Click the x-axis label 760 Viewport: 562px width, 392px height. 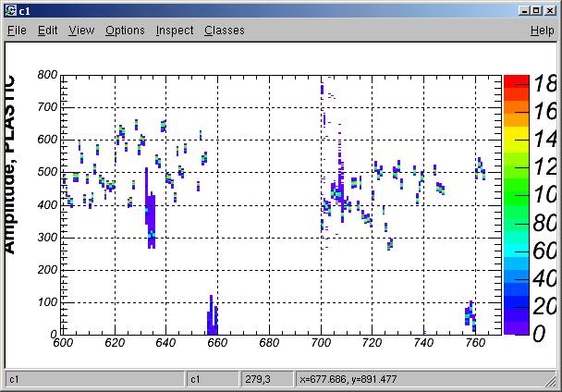tap(475, 343)
